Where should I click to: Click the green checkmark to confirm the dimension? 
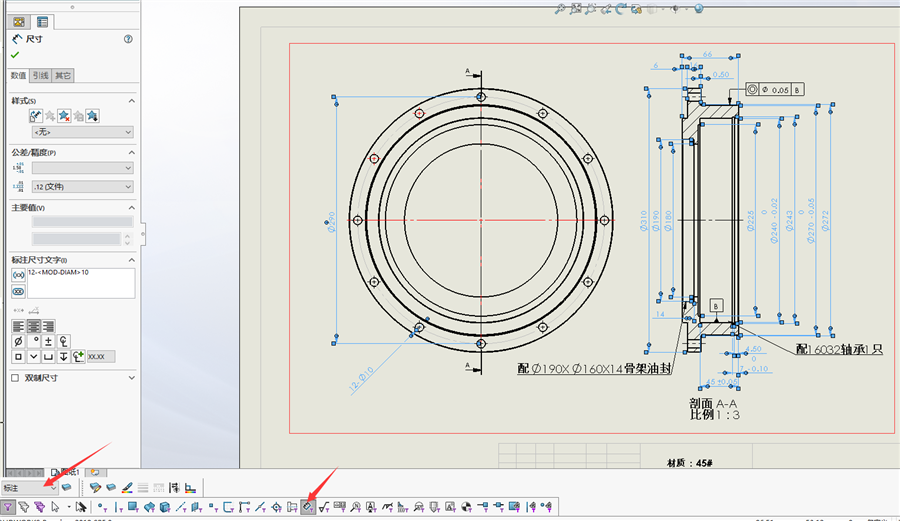coord(15,55)
